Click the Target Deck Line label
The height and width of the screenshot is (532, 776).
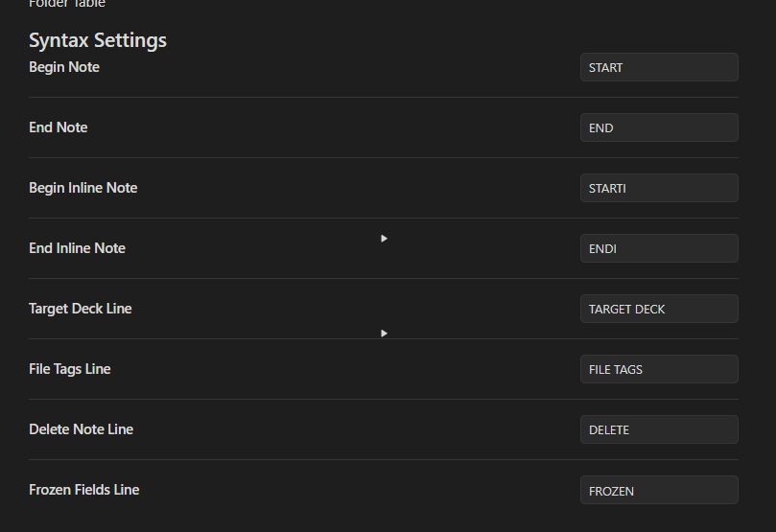coord(81,309)
